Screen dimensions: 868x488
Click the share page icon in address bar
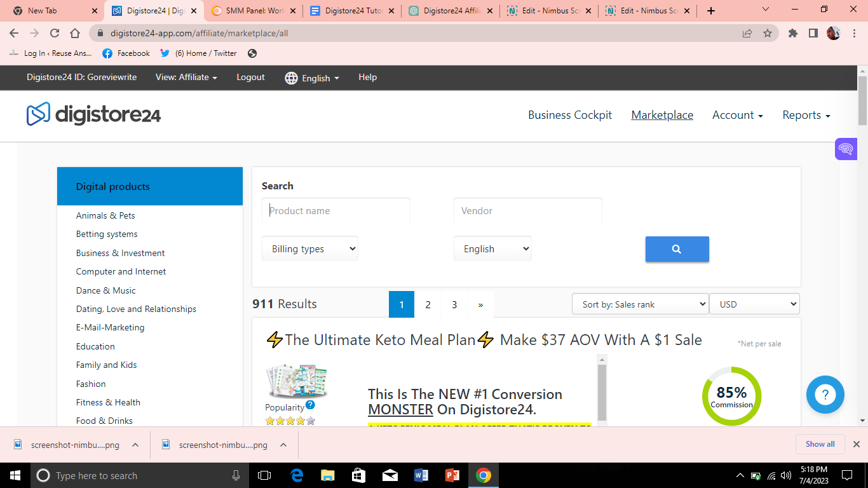pyautogui.click(x=747, y=33)
